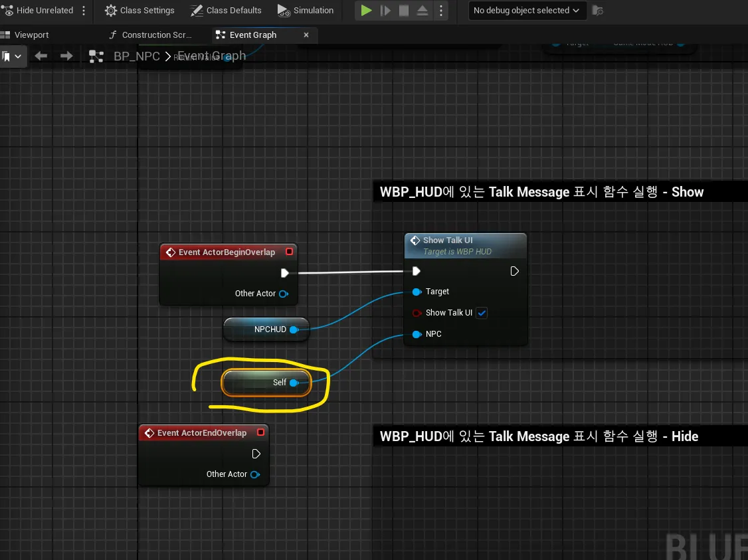Click the Eject button
Image resolution: width=748 pixels, height=560 pixels.
click(422, 11)
